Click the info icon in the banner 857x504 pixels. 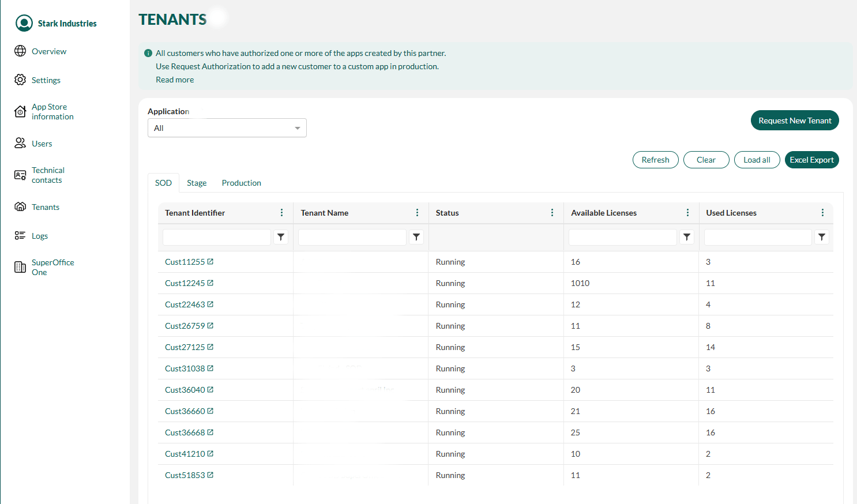click(148, 53)
